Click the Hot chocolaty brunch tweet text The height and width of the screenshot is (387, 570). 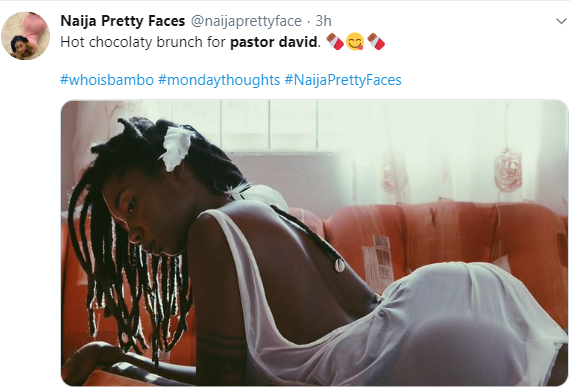(190, 42)
